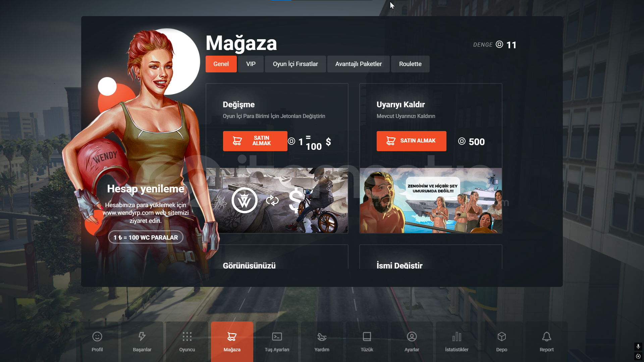Open the İstatistikler bar chart icon
Viewport: 644px width, 362px height.
click(x=457, y=337)
